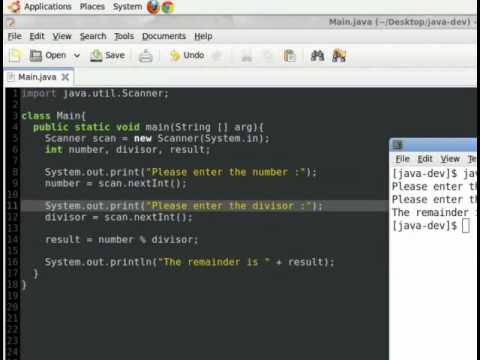Launch Firefox from the top panel
The image size is (480, 360).
[153, 7]
